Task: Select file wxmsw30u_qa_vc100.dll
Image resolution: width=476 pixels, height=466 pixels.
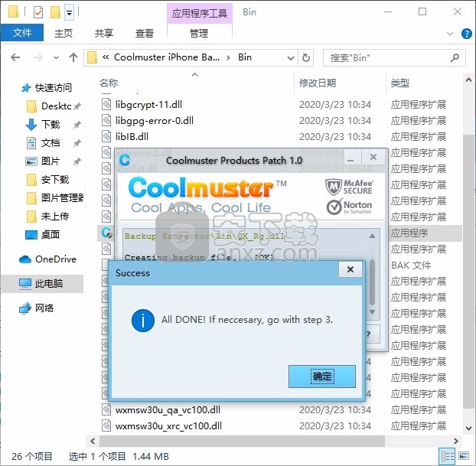Action: tap(168, 410)
